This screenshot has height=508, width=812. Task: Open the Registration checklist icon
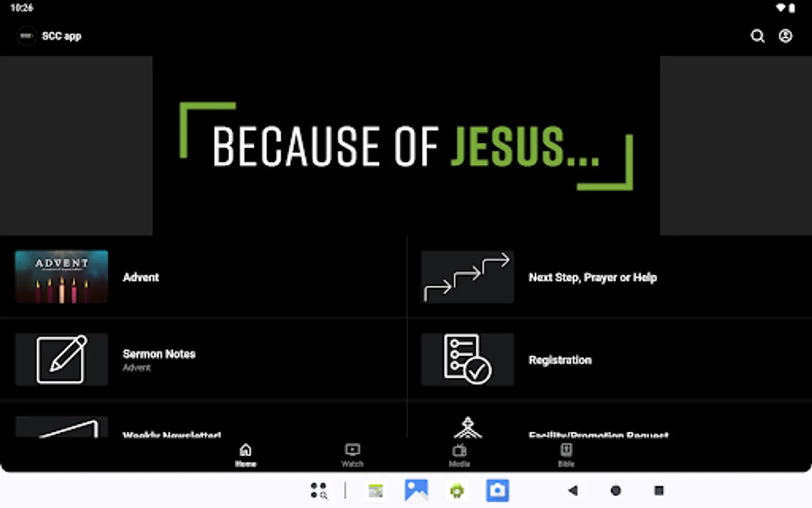click(x=467, y=359)
